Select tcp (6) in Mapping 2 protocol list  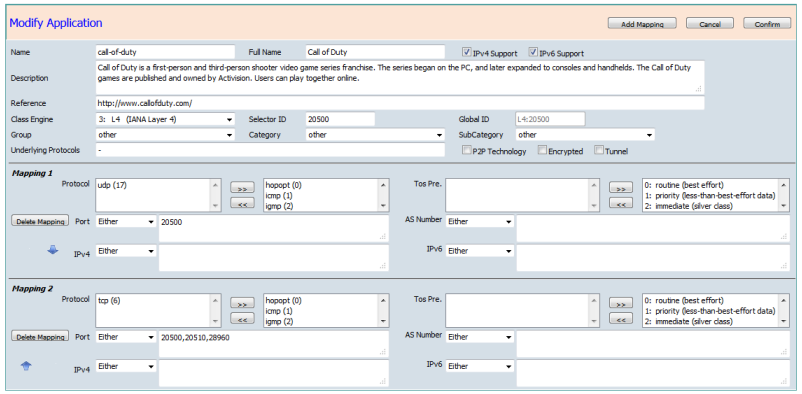tap(109, 301)
